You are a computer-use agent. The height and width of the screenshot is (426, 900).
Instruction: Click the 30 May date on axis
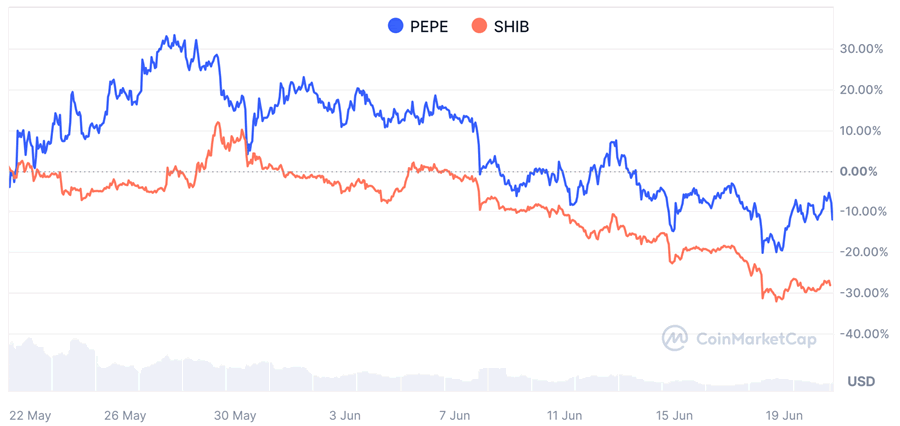coord(235,415)
